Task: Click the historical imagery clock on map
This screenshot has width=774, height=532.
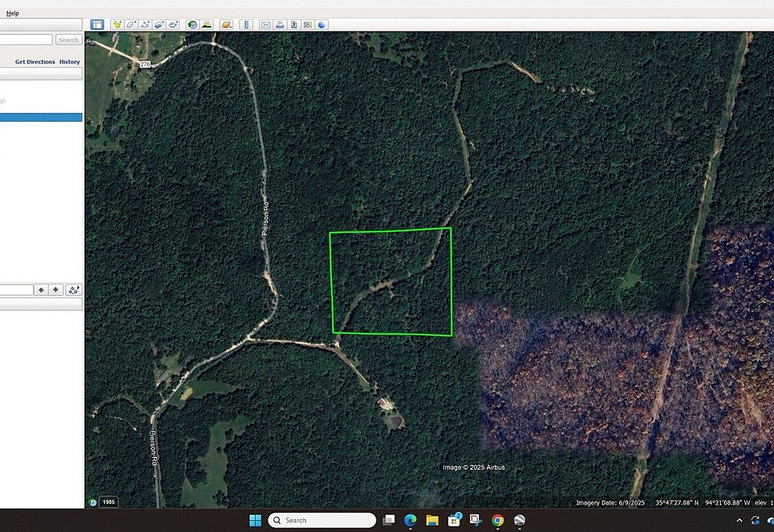Action: (93, 502)
